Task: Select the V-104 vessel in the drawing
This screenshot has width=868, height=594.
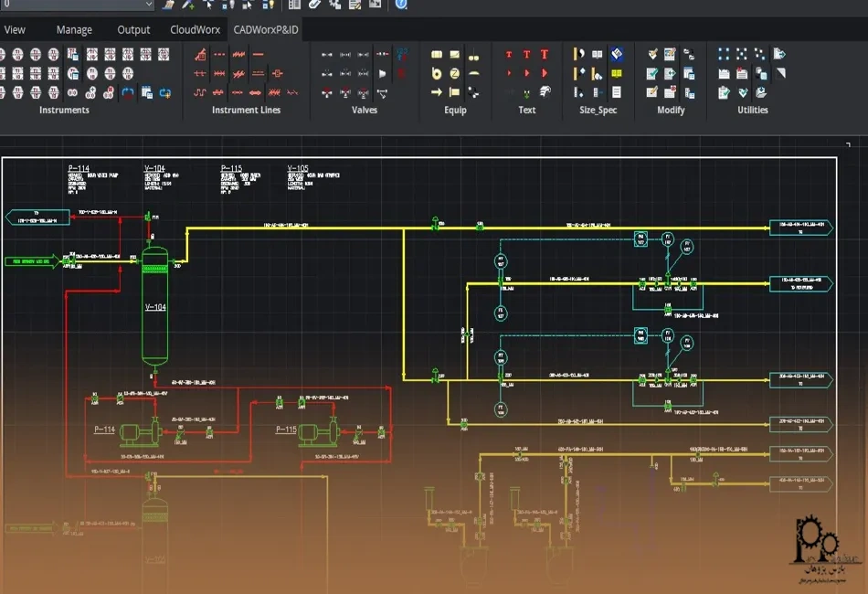Action: click(155, 306)
